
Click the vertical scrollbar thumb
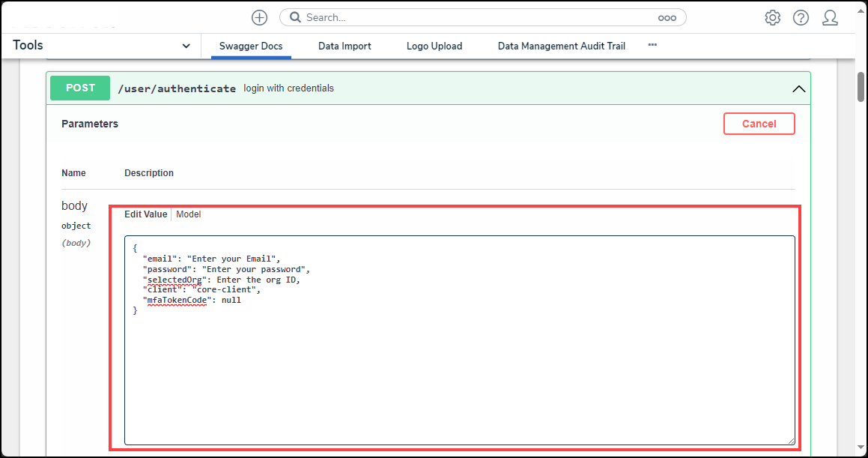(861, 86)
